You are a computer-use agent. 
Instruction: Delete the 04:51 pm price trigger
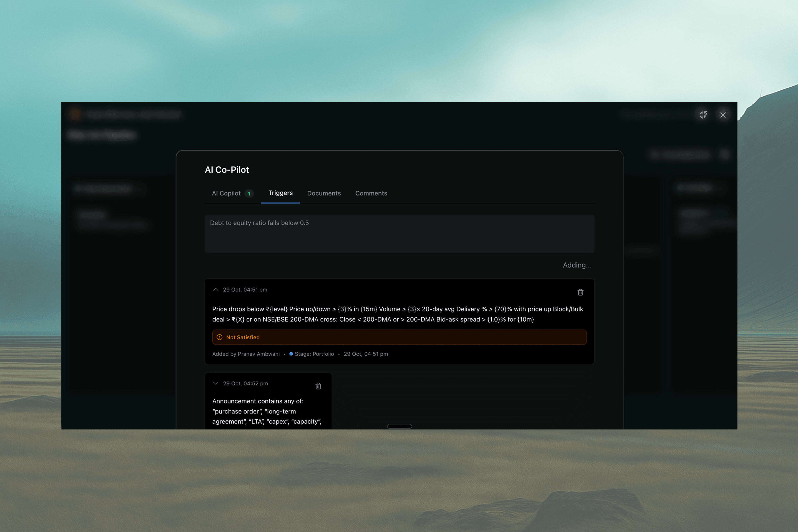click(x=580, y=292)
